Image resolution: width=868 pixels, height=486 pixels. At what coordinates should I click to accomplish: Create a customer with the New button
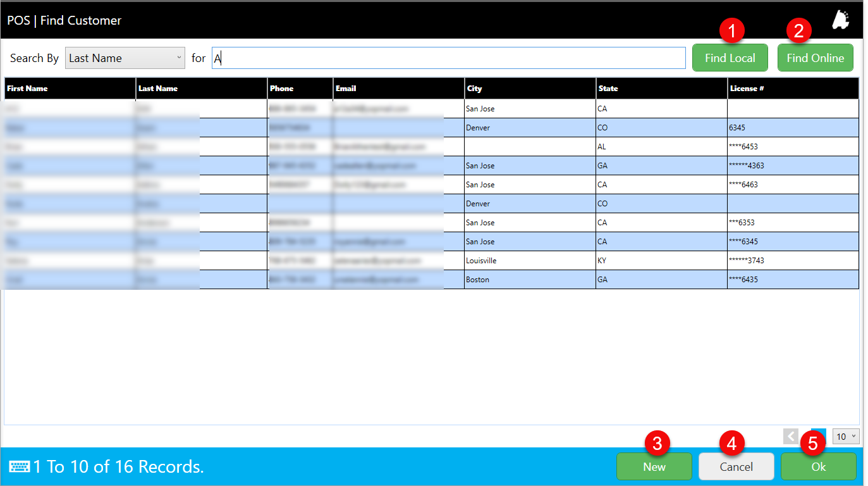(654, 467)
